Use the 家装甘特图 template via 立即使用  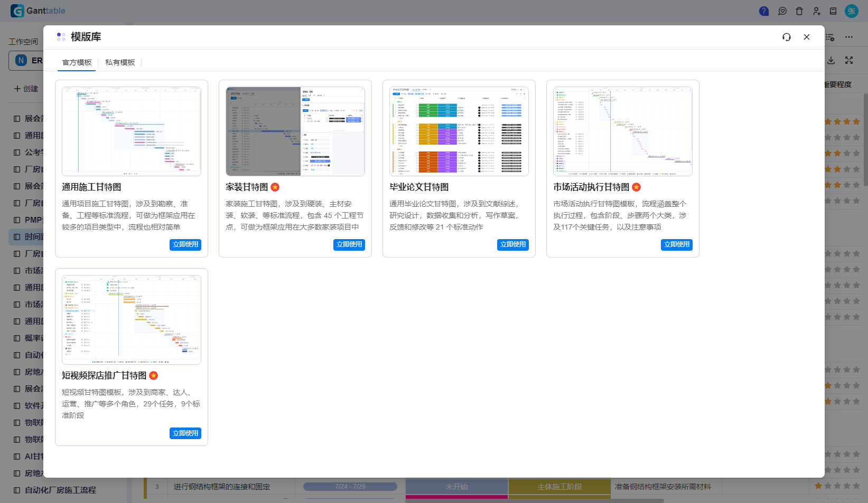point(349,244)
